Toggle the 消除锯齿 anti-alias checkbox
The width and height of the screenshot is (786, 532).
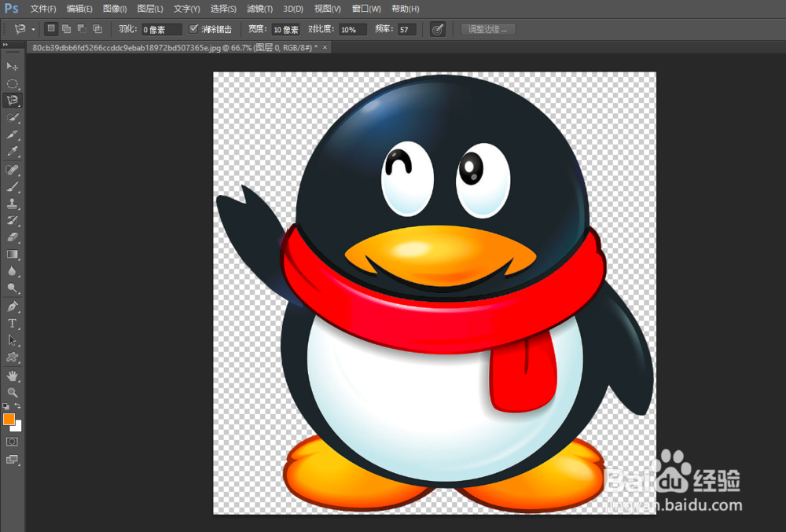point(193,29)
